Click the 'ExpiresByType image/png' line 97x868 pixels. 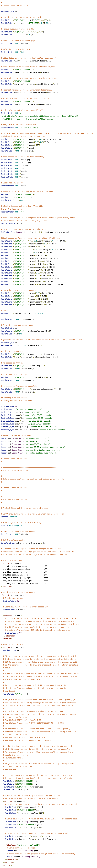coord(27,421)
